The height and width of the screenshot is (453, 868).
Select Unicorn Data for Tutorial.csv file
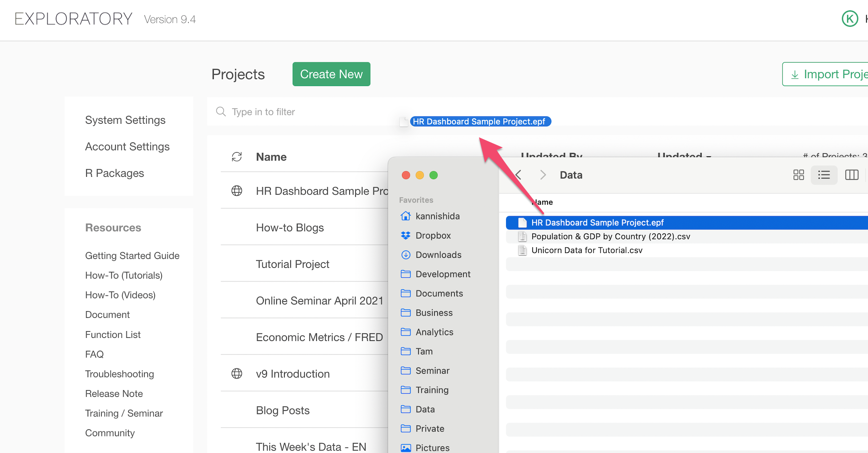tap(687, 250)
